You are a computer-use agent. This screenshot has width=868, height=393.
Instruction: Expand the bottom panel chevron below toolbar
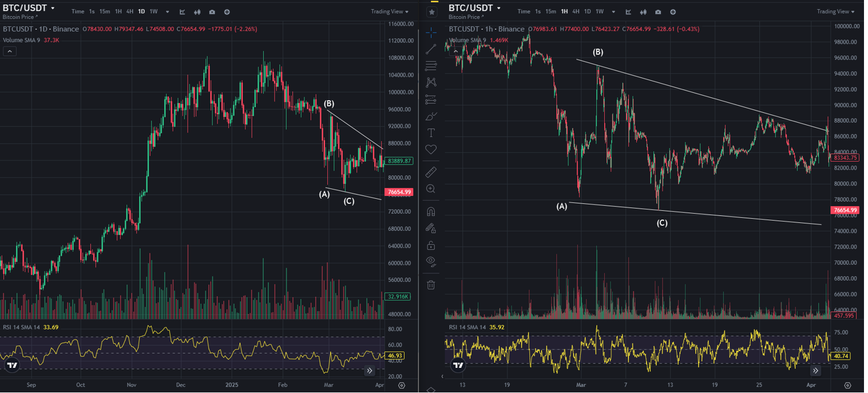[x=431, y=389]
